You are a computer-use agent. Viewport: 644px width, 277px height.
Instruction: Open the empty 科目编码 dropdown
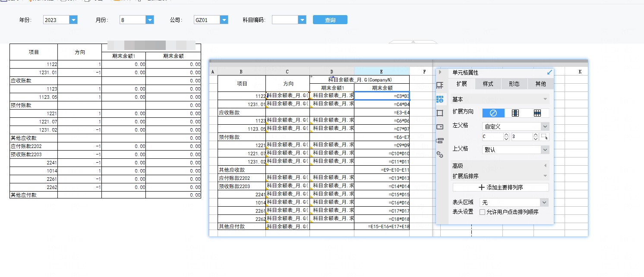pyautogui.click(x=302, y=20)
